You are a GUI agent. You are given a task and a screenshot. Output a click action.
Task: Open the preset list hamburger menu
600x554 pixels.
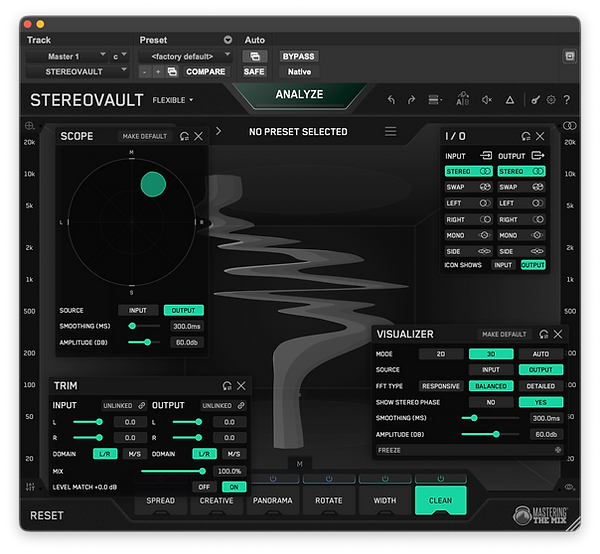(390, 131)
